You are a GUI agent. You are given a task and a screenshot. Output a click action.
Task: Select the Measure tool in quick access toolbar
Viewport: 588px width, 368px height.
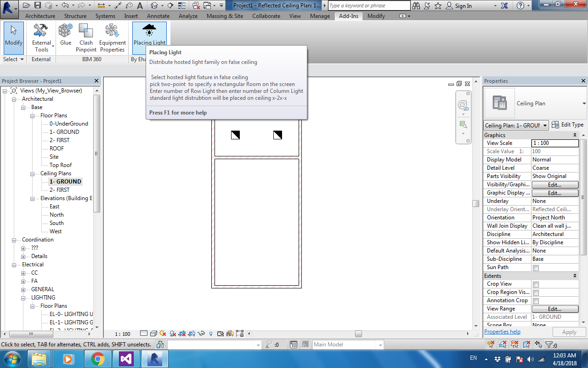click(101, 6)
